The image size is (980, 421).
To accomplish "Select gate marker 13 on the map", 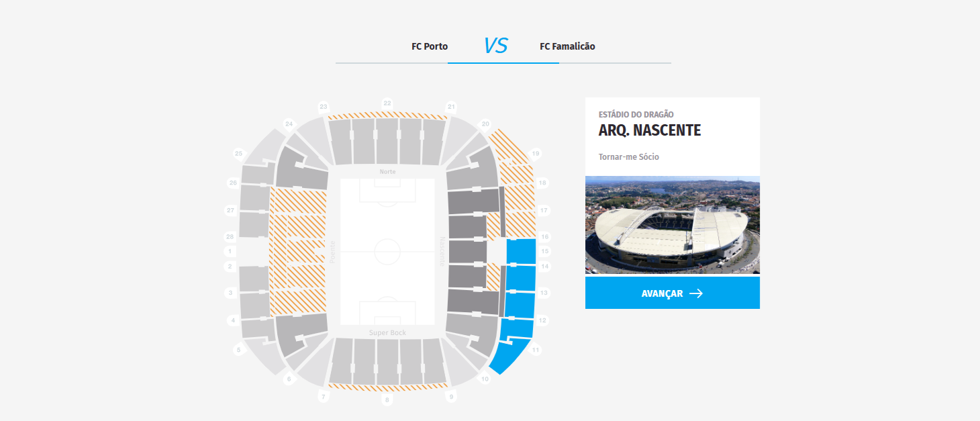I will tap(544, 293).
